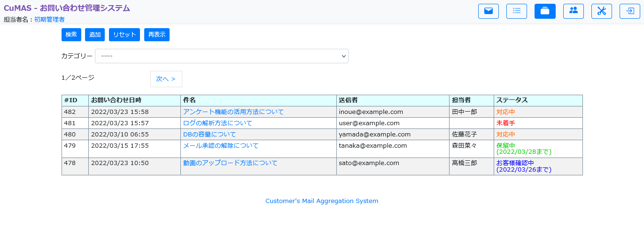The width and height of the screenshot is (644, 241).
Task: Click the 再表示 button
Action: click(157, 35)
